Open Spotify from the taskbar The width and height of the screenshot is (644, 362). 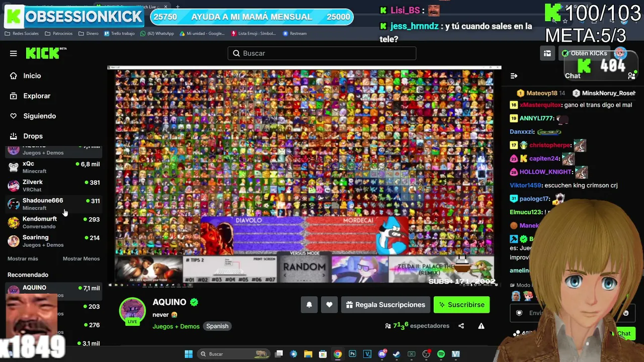coord(441,354)
